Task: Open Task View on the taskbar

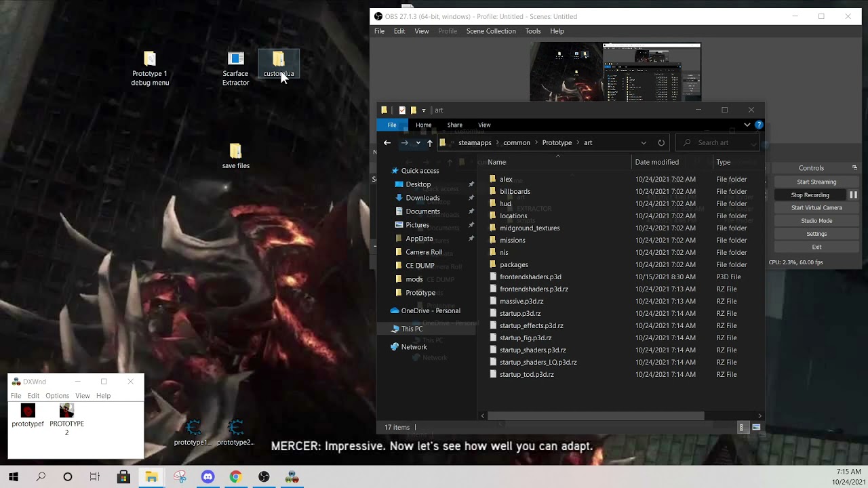Action: [95, 477]
